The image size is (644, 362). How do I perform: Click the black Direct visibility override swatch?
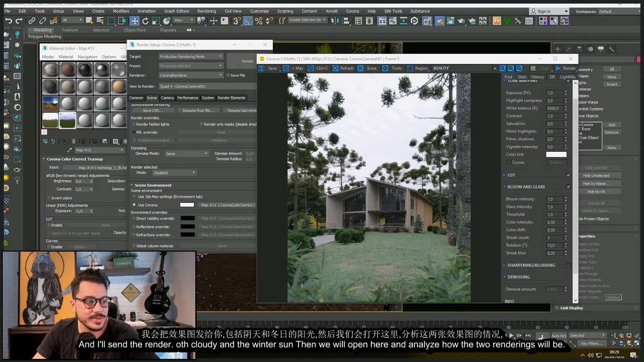click(x=187, y=219)
